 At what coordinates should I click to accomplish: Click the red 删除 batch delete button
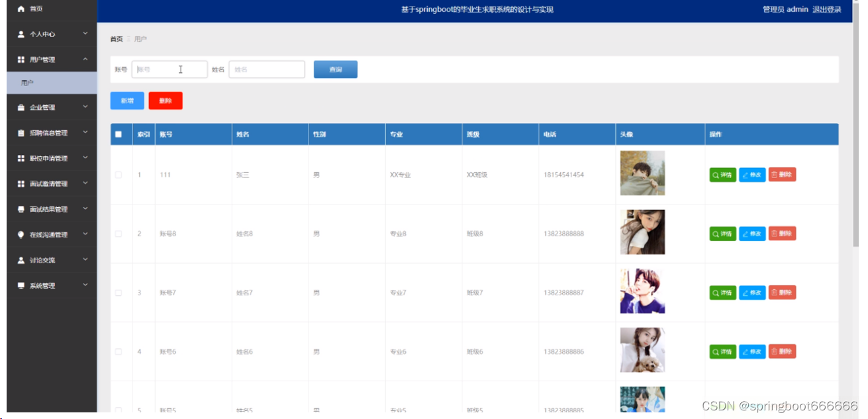166,101
